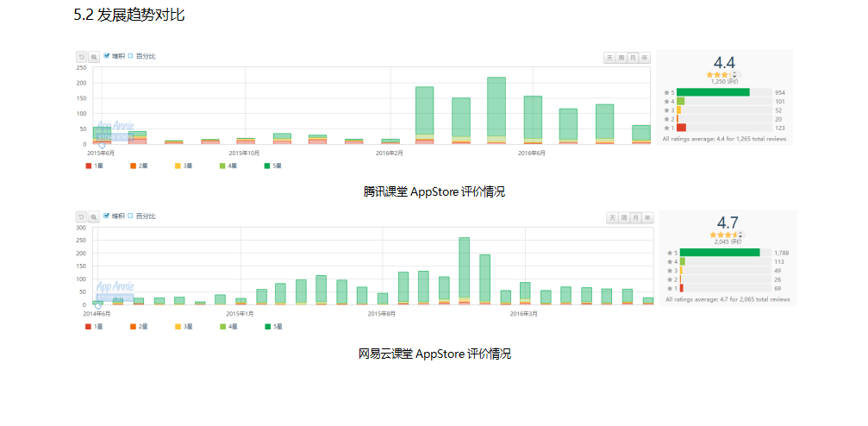
Task: Click the rating sort arrows beside the 4.4 stars
Action: [x=734, y=75]
